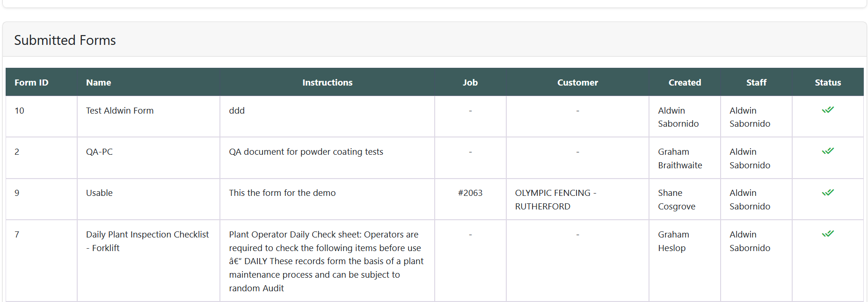Click the status checkmark for form 10

tap(827, 110)
